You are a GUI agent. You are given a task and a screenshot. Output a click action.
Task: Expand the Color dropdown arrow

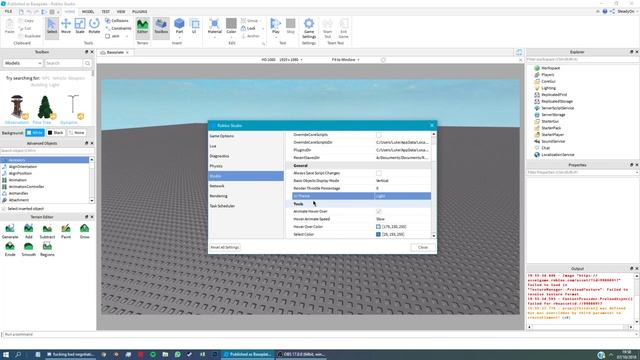click(231, 37)
